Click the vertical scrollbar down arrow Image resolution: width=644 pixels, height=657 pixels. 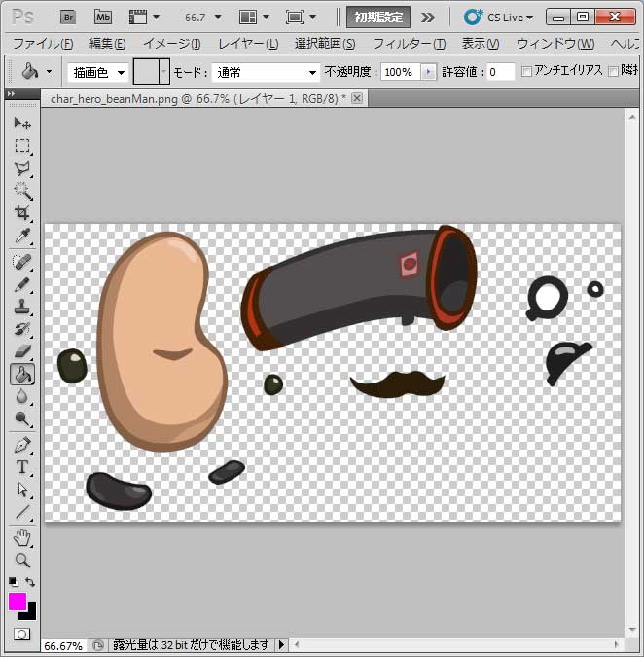click(632, 630)
